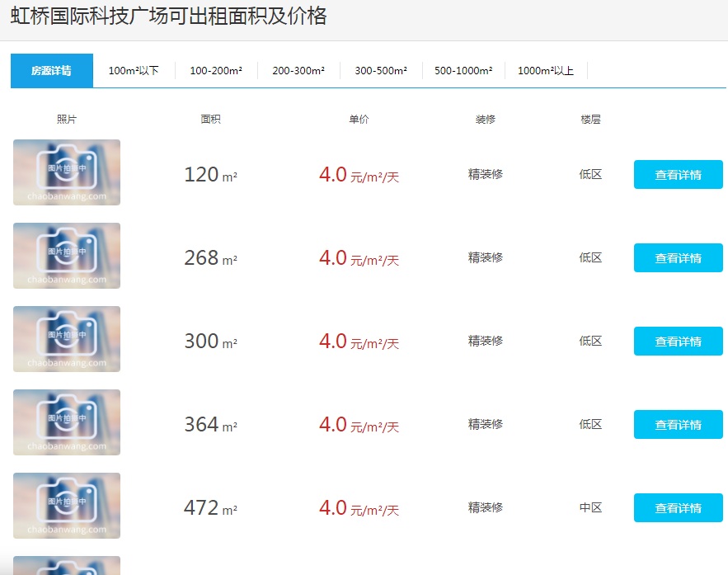The height and width of the screenshot is (575, 728).
Task: Click 低区 floor label in 300 m² row
Action: (x=590, y=341)
